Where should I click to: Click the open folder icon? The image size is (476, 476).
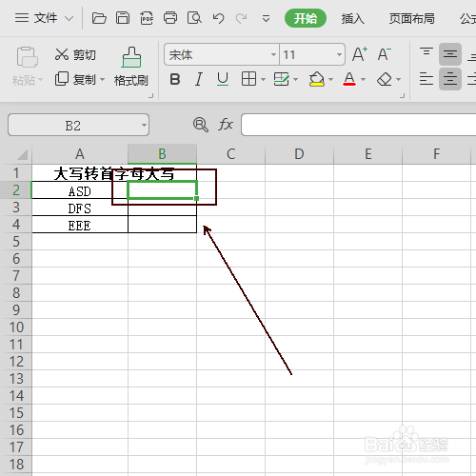[x=99, y=18]
